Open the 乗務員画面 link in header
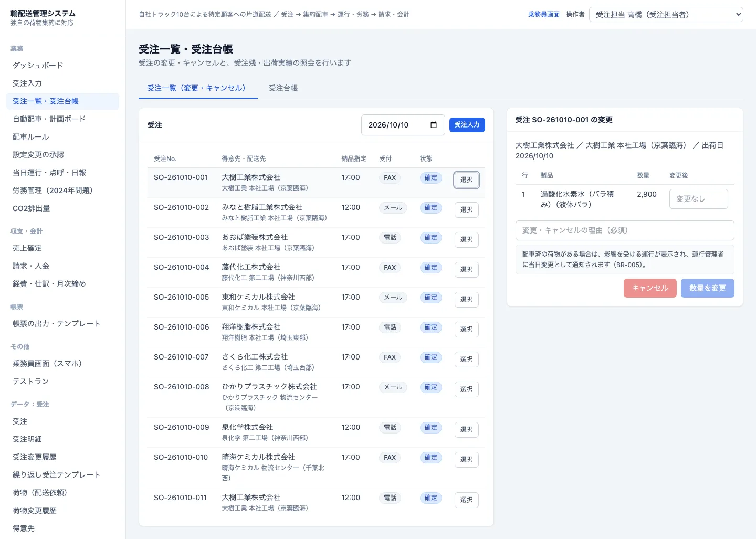 pos(543,15)
